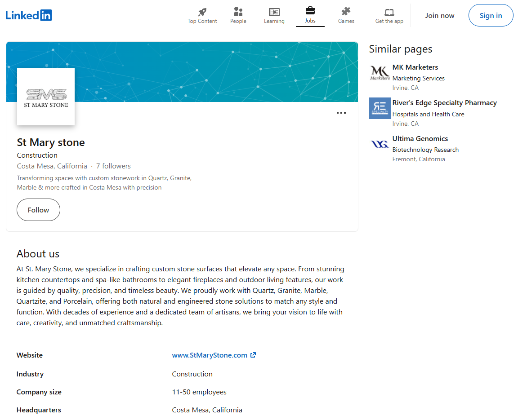The width and height of the screenshot is (518, 420).
Task: Click the Headquarters value 'Costa Mesa, California'
Action: 207,410
